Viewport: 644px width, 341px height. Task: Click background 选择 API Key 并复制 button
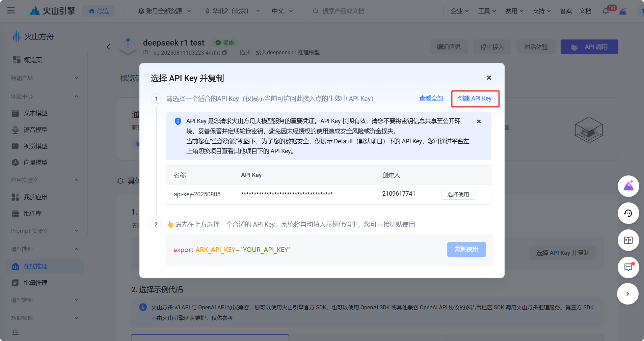(x=563, y=253)
